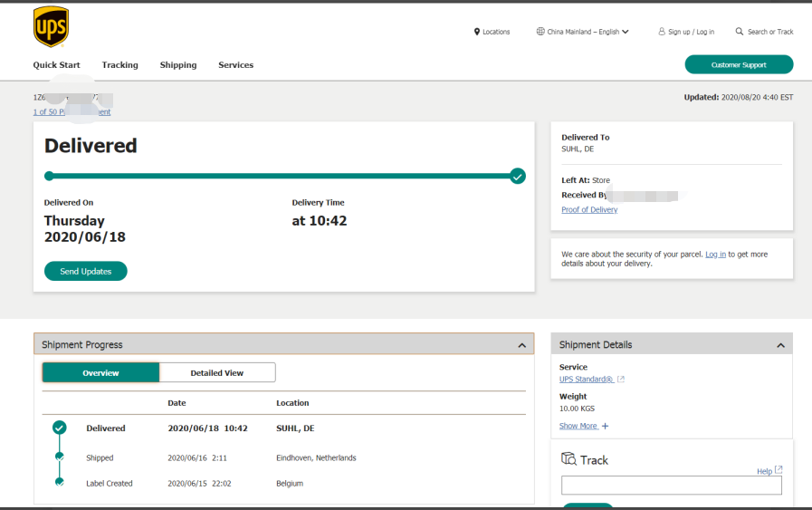Click the Log in link in security notice

point(715,254)
